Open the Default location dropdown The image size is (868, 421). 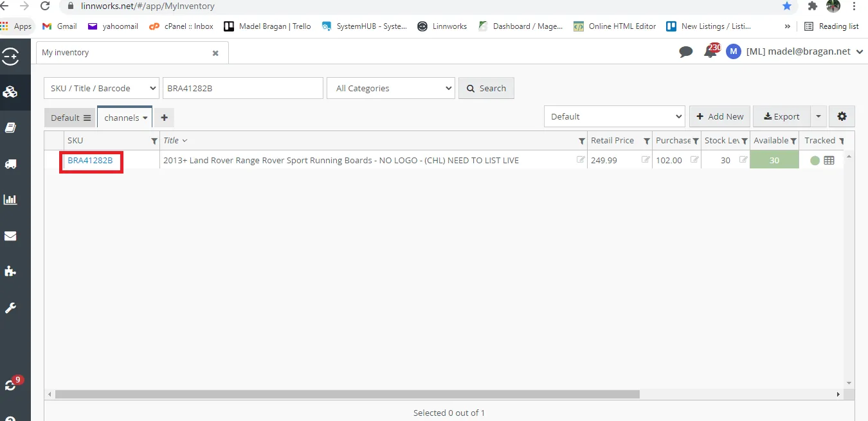tap(615, 116)
